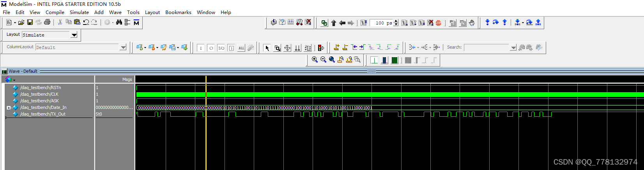Open the Tools menu
The width and height of the screenshot is (644, 170).
pyautogui.click(x=133, y=12)
